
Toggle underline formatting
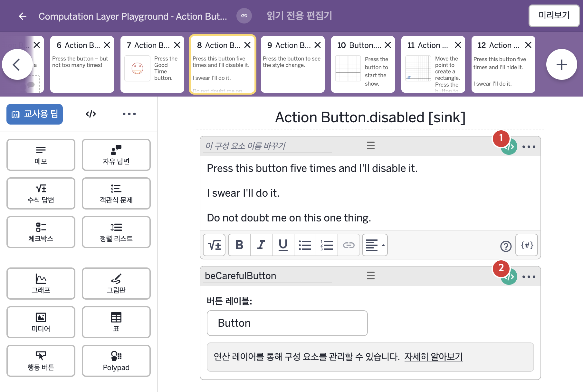[283, 245]
